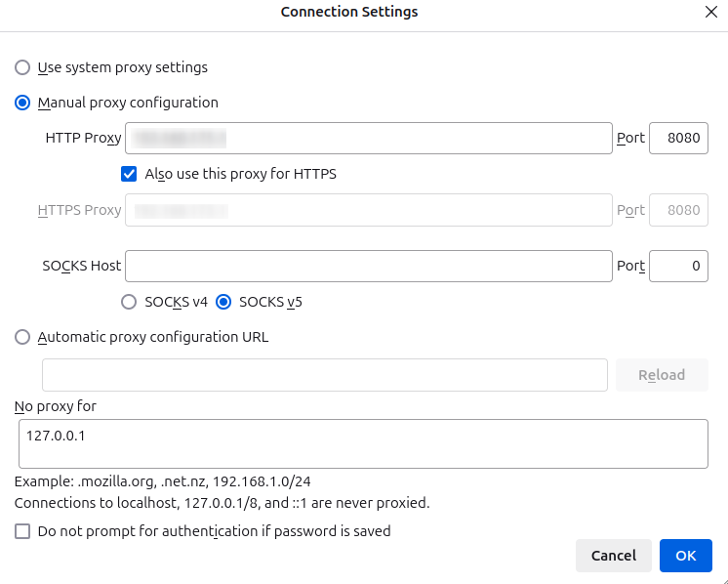Click the No proxy for text area
The image size is (728, 584).
[362, 444]
